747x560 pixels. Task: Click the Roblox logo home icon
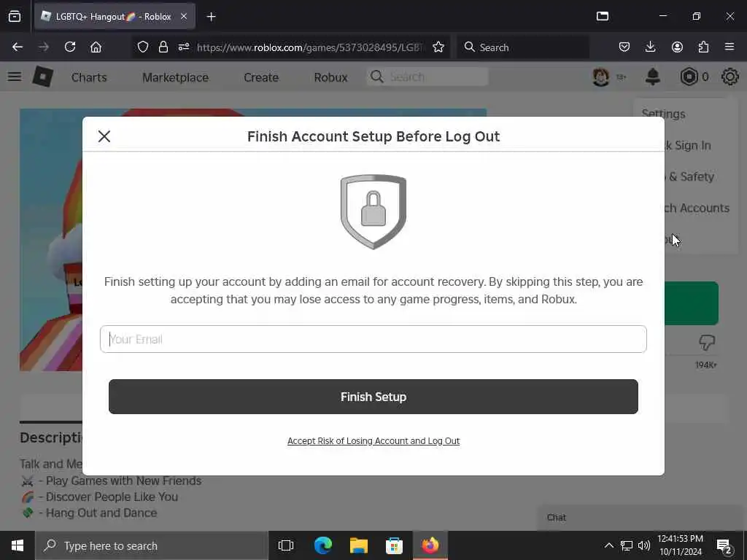pos(43,77)
